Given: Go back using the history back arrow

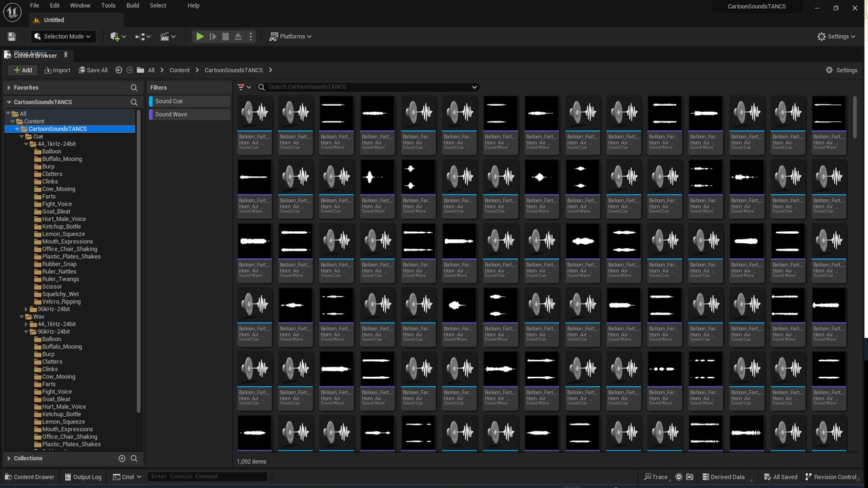Looking at the screenshot, I should click(119, 70).
